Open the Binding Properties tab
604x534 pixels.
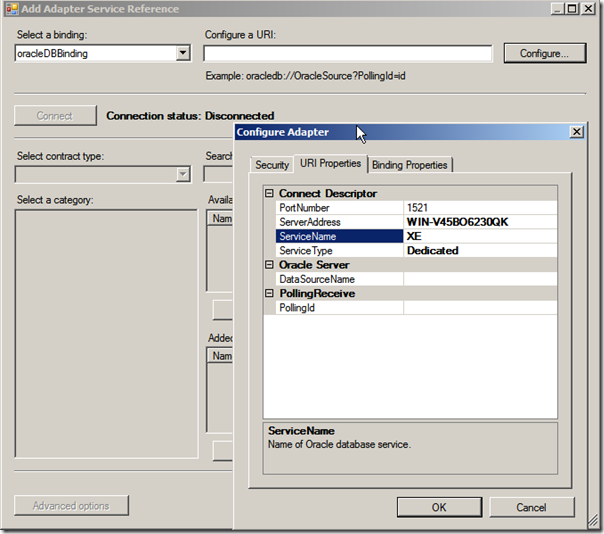click(x=409, y=165)
